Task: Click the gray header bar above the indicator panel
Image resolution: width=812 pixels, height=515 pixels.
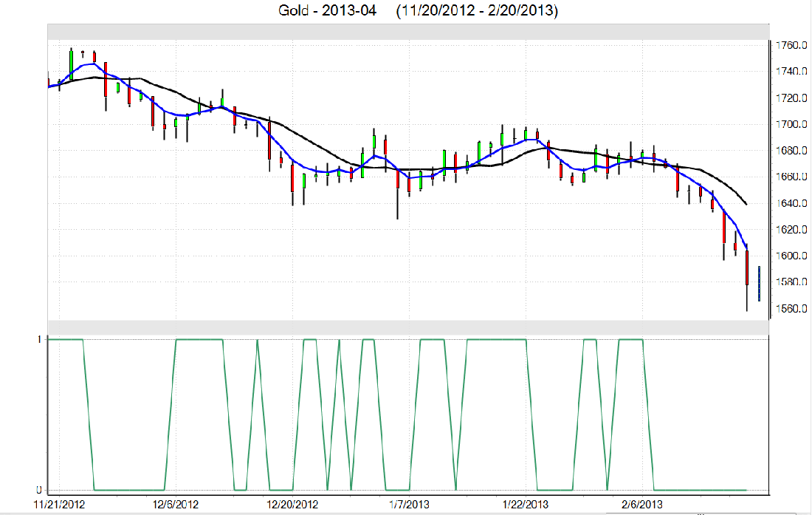Action: coord(407,327)
